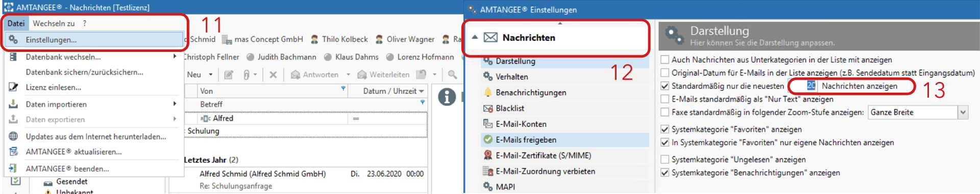Click the delete X toolbar icon

(x=273, y=75)
